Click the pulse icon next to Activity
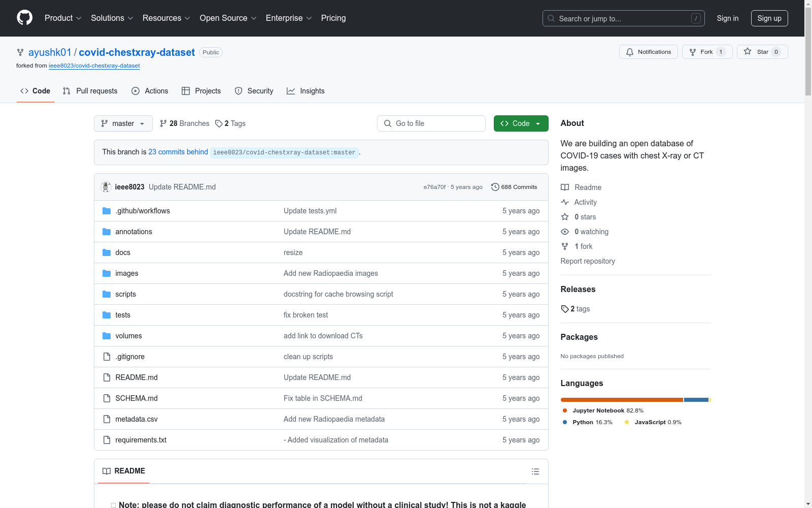The height and width of the screenshot is (508, 812). pyautogui.click(x=565, y=202)
